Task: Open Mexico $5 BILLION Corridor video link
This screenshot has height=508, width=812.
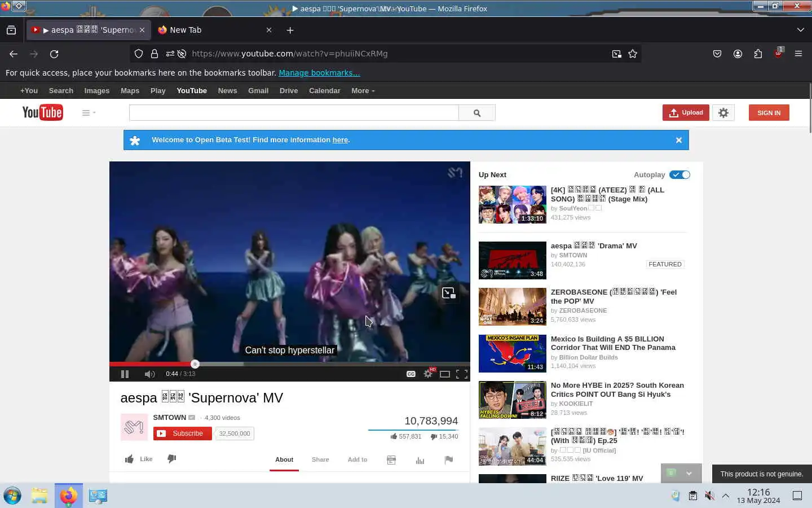Action: [x=613, y=343]
